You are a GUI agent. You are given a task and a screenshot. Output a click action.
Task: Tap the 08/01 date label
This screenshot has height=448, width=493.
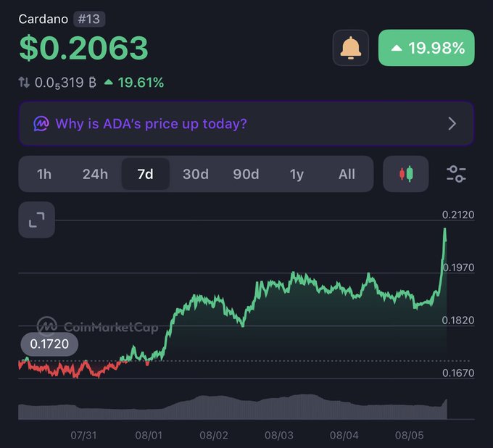pos(149,436)
